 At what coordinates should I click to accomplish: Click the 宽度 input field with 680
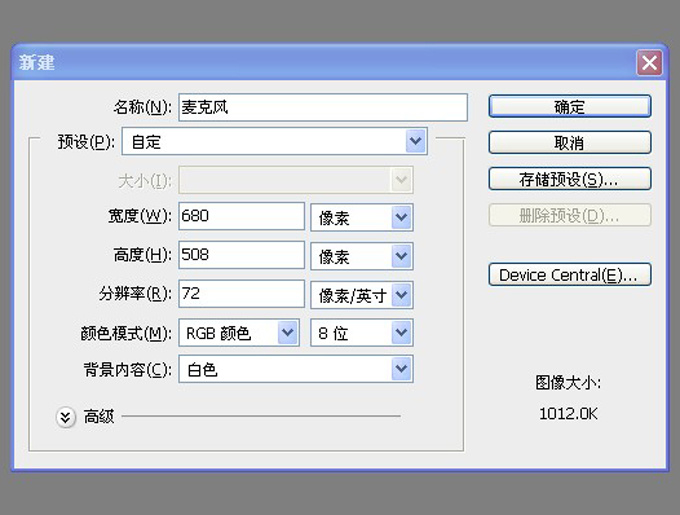[x=242, y=216]
